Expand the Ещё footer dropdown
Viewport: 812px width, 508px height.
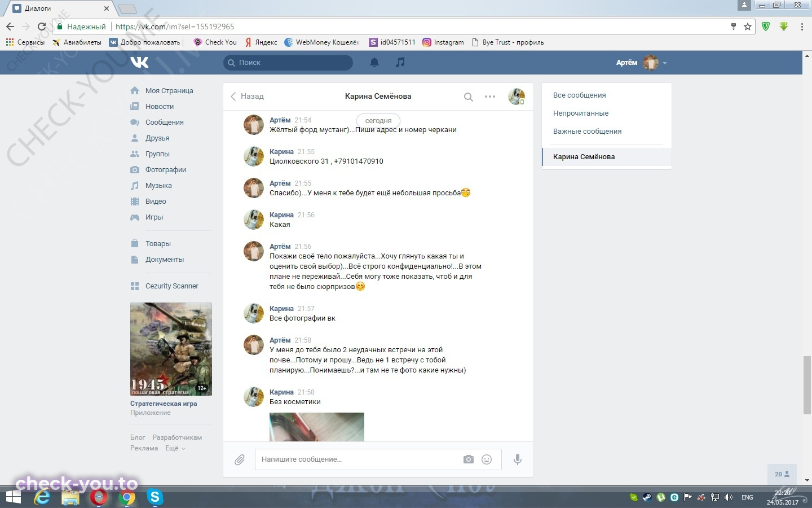click(175, 448)
